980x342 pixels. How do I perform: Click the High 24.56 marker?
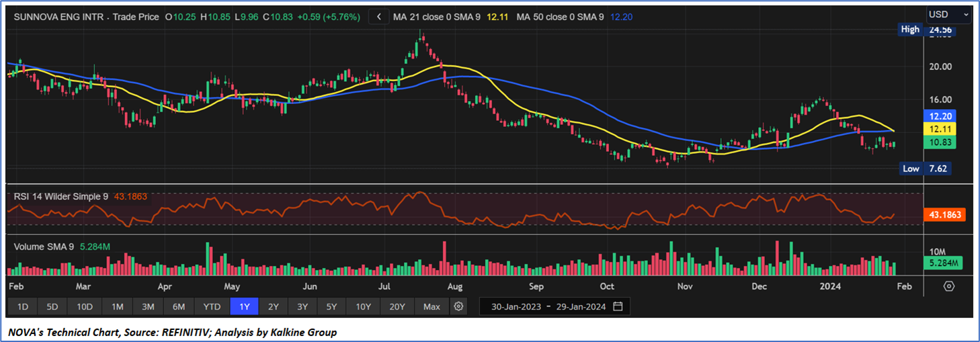926,30
